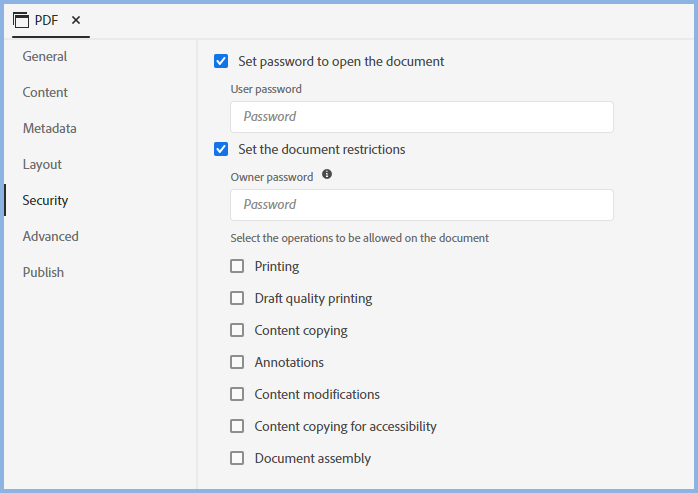Show the Publish tab

(x=43, y=272)
